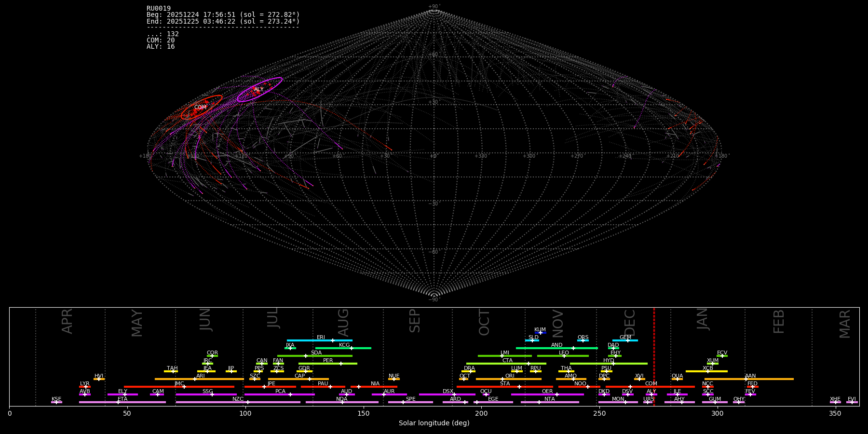The image size is (868, 434).
Task: Click the RU0019 station code text
Action: 159,9
